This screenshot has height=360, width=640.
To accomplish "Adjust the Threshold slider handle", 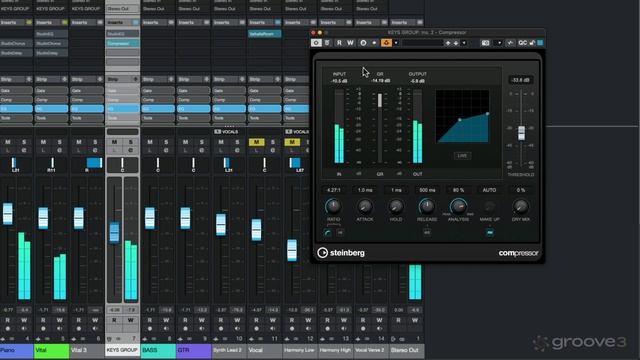I will pos(521,133).
